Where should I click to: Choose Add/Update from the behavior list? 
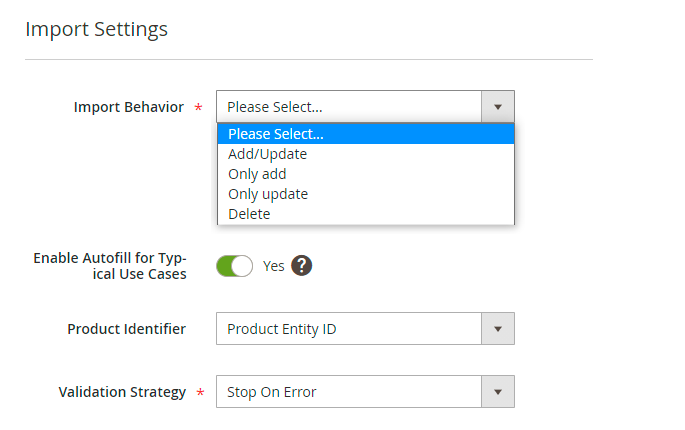coord(267,154)
